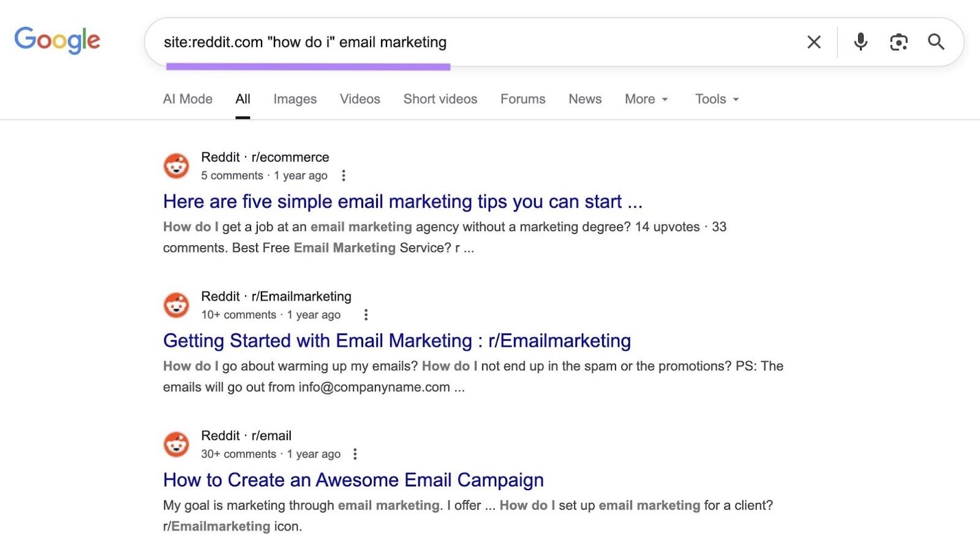Clear the search query with the X icon
This screenshot has width=980, height=552.
coord(813,42)
